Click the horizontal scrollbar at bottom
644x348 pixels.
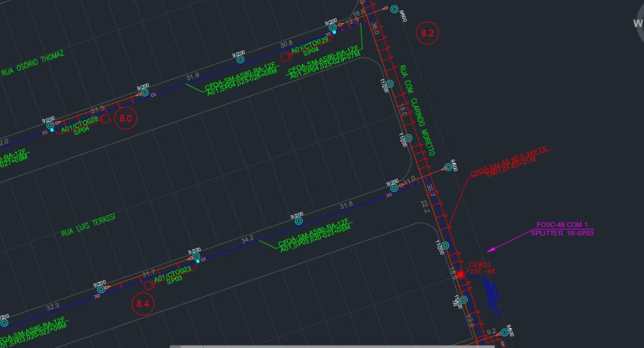(332, 346)
